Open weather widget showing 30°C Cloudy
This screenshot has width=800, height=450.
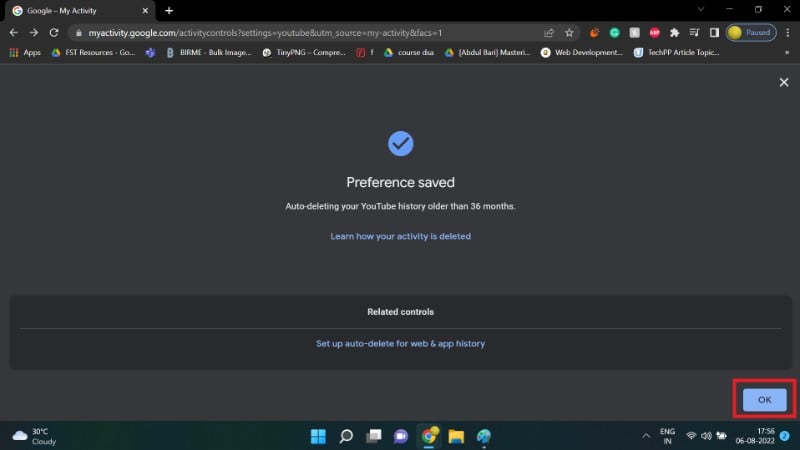34,436
